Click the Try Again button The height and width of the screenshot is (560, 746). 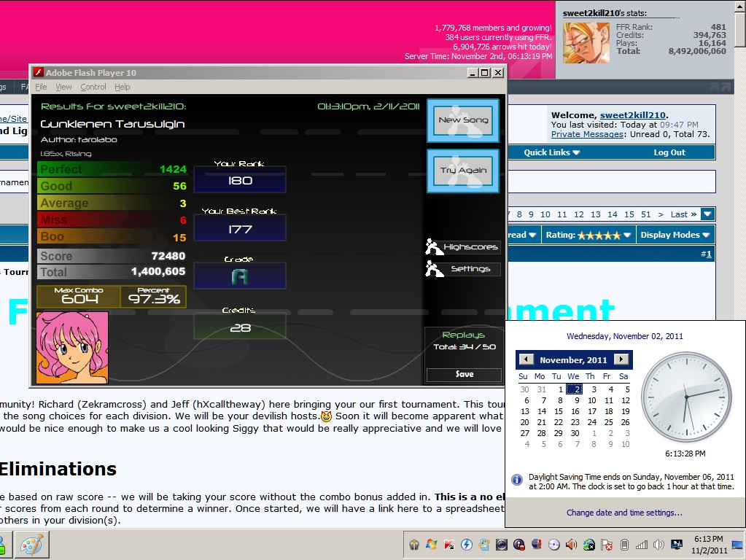pyautogui.click(x=463, y=171)
